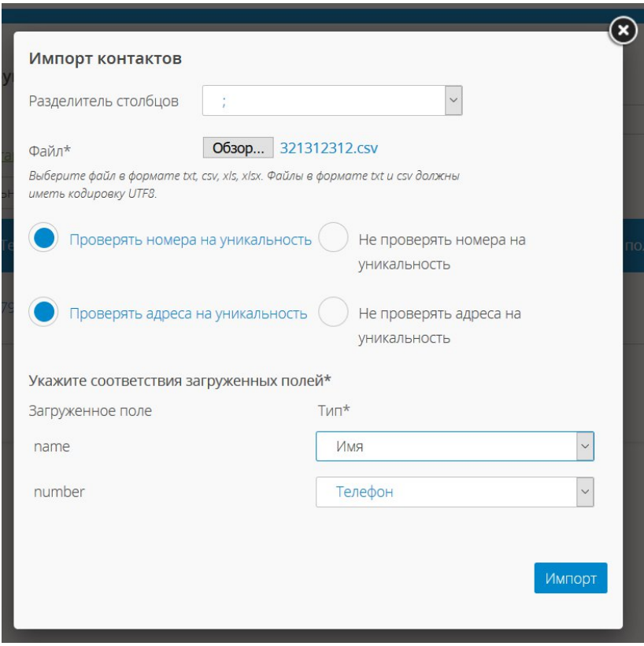Click the Разделитель столбцов field label

tap(103, 101)
